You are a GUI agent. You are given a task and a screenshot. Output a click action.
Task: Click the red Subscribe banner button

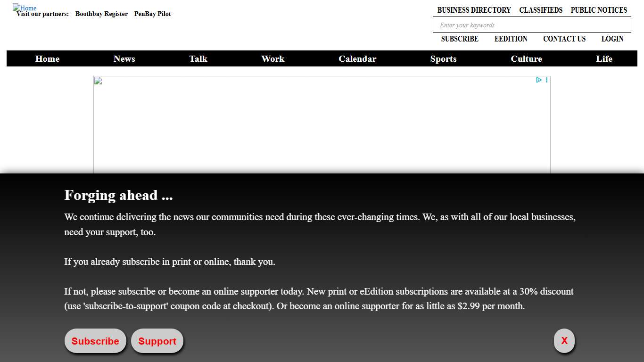(95, 341)
